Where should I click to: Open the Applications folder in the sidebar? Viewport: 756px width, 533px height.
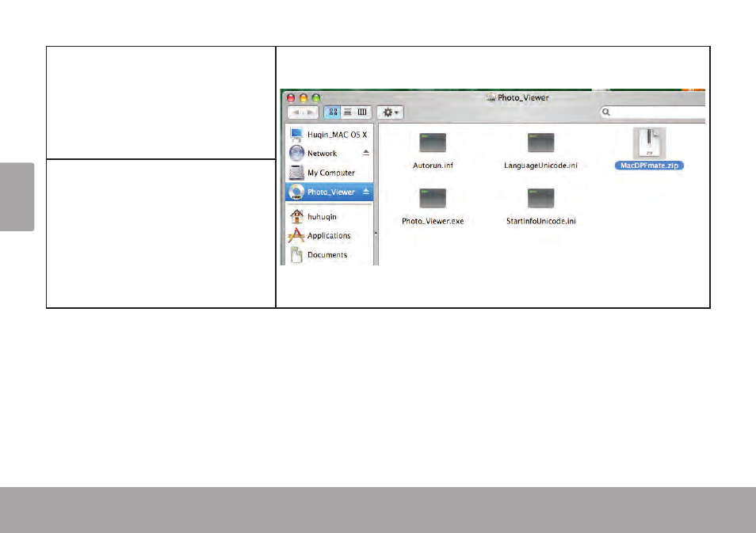click(329, 235)
